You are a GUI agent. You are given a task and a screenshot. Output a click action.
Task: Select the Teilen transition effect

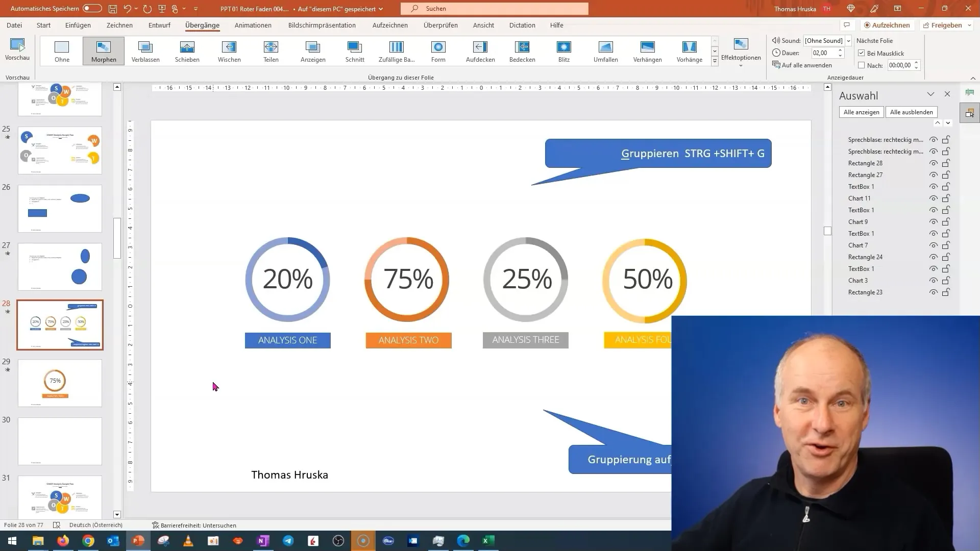pyautogui.click(x=271, y=51)
